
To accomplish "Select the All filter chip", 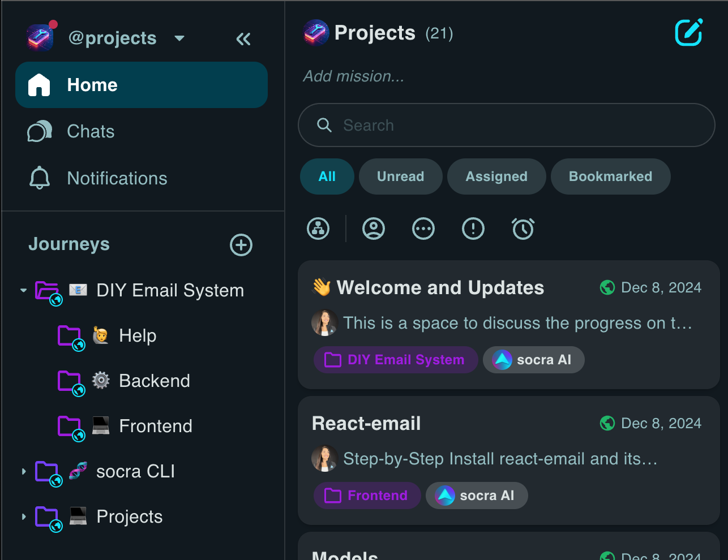I will tap(327, 176).
